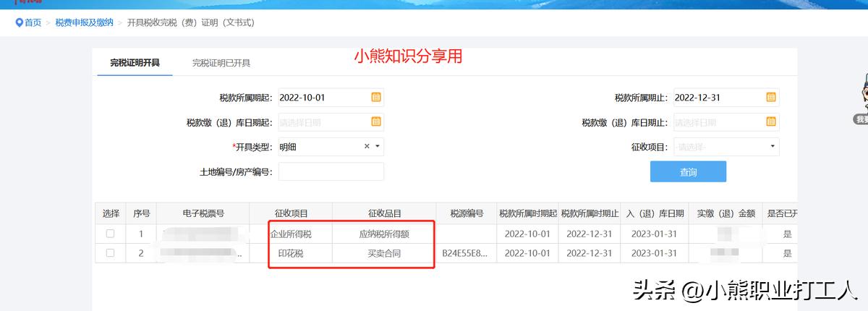This screenshot has height=311, width=868.
Task: Click 税款缴（退）库日期止 input field
Action: 726,122
